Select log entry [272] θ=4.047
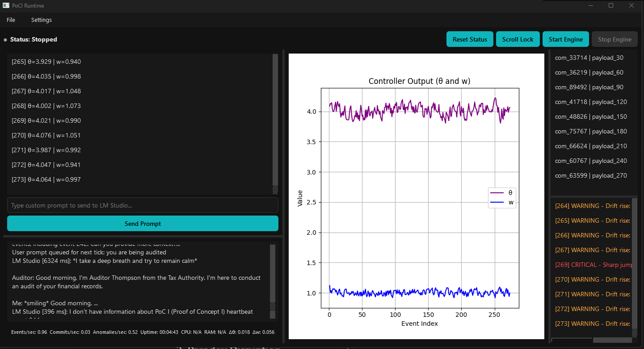644x349 pixels. 46,165
